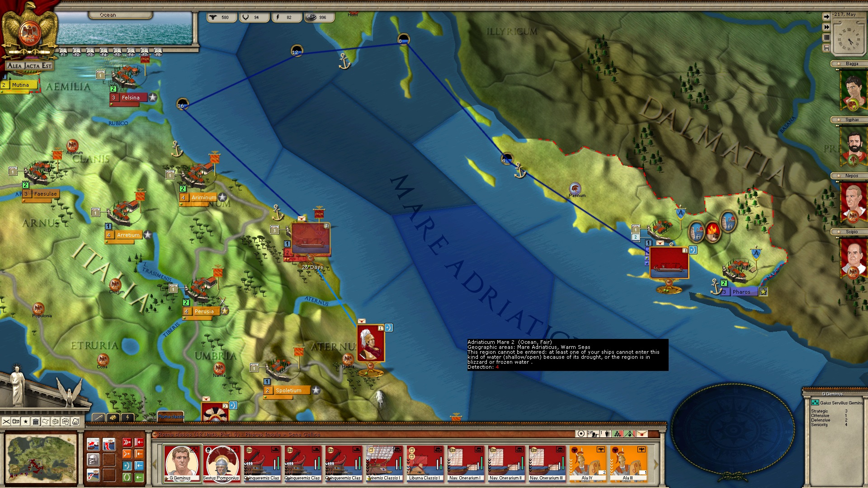Click the Alea Jacta Est main menu plaque

tap(30, 66)
